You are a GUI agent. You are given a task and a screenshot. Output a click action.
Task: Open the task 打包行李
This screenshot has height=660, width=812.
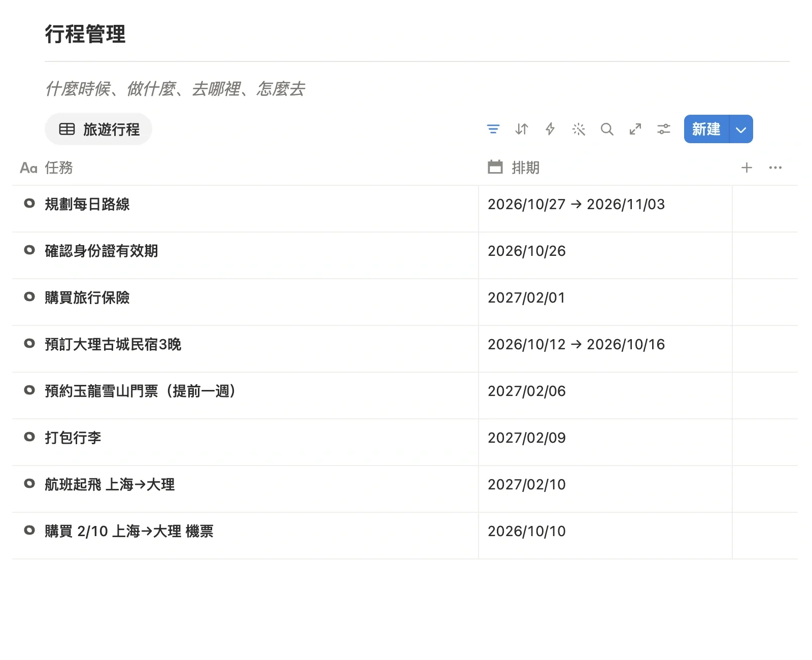coord(73,438)
